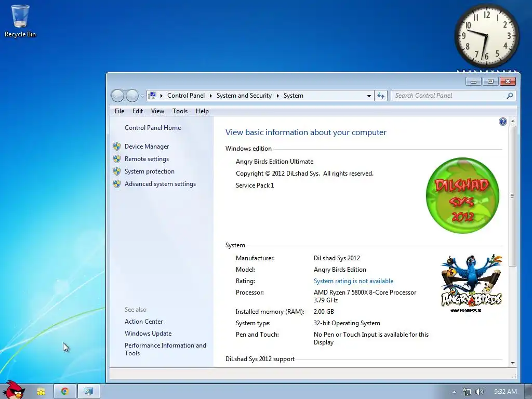The width and height of the screenshot is (532, 399).
Task: Click 'DiLshad Sys 2012 support' heading
Action: [x=260, y=359]
